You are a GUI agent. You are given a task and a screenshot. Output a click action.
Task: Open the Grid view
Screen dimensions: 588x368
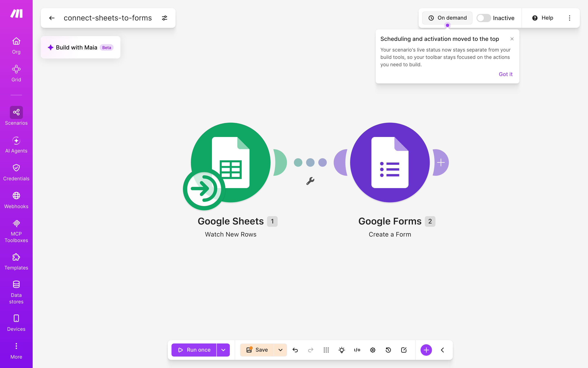16,73
